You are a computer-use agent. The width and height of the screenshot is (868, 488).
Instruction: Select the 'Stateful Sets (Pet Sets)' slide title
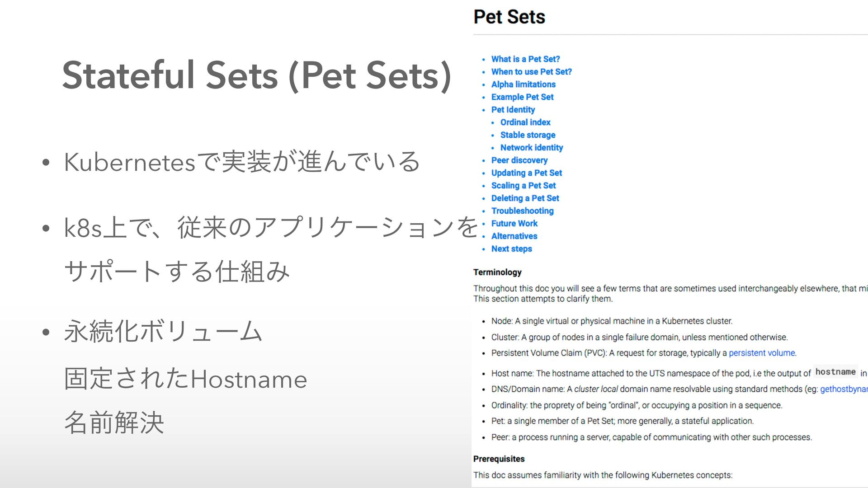(256, 75)
